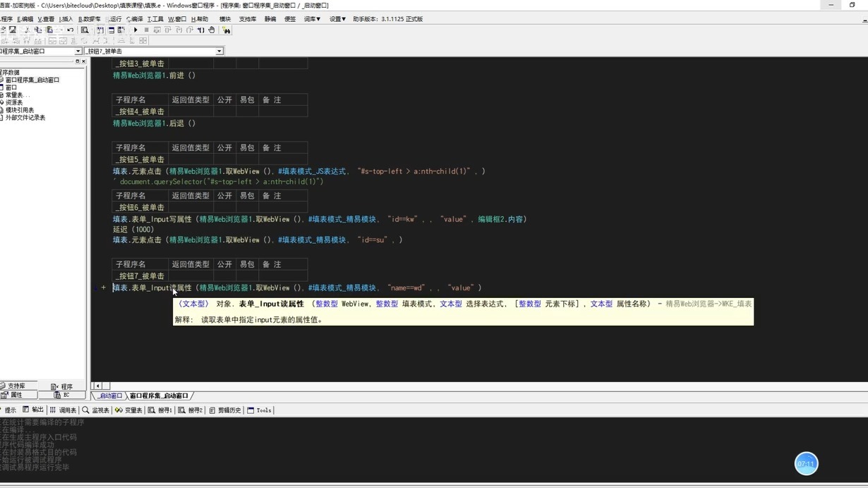Viewport: 868px width, 488px height.
Task: Float the left project panel
Action: [x=78, y=61]
